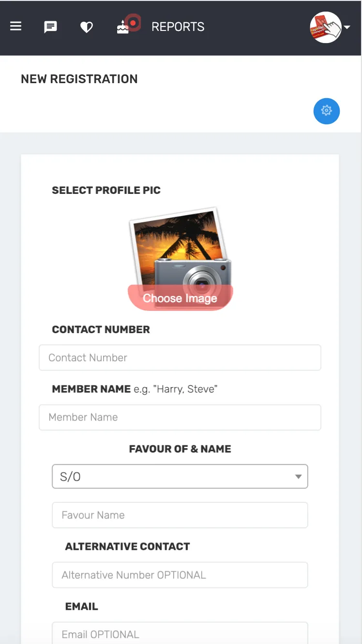Viewport: 362px width, 644px height.
Task: Open the chat messages icon
Action: coord(50,27)
